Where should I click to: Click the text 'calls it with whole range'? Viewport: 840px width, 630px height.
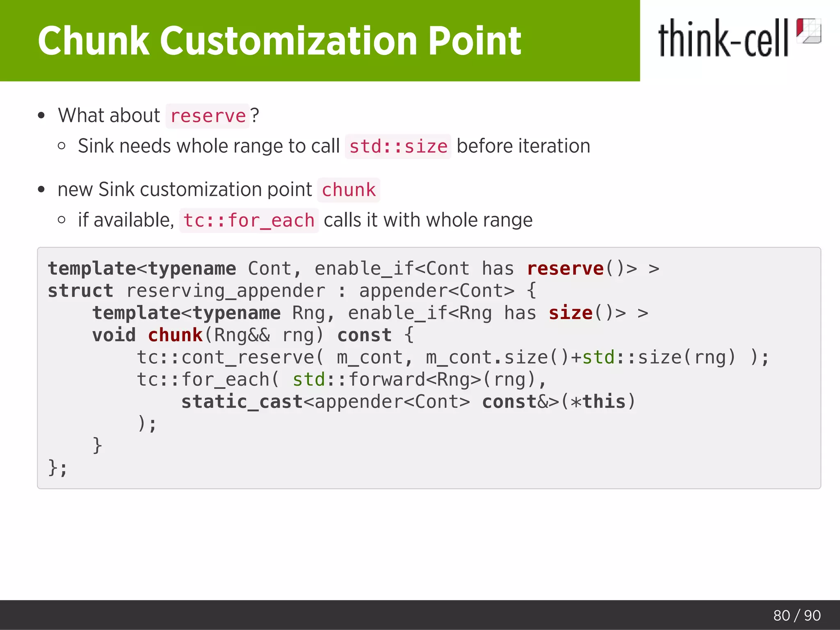point(428,220)
